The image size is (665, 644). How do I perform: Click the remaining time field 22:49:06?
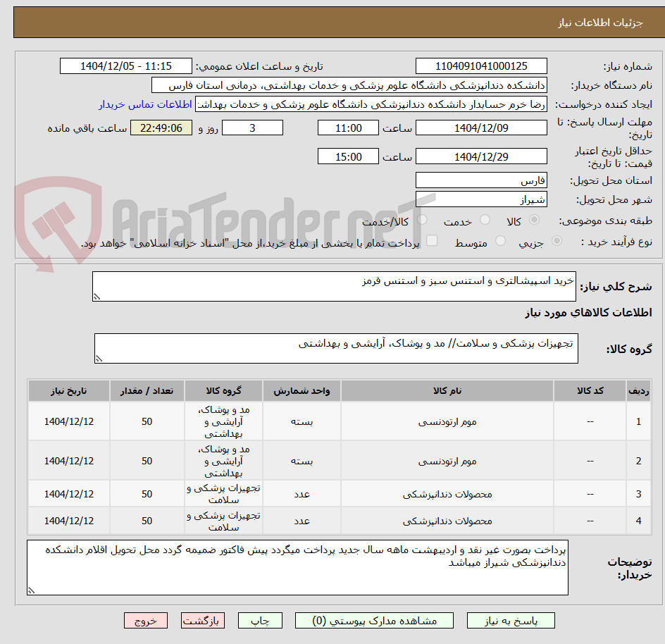161,128
